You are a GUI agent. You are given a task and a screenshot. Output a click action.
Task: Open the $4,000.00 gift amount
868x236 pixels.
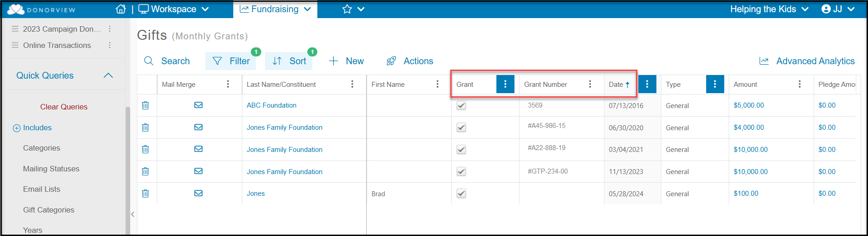[x=749, y=127]
